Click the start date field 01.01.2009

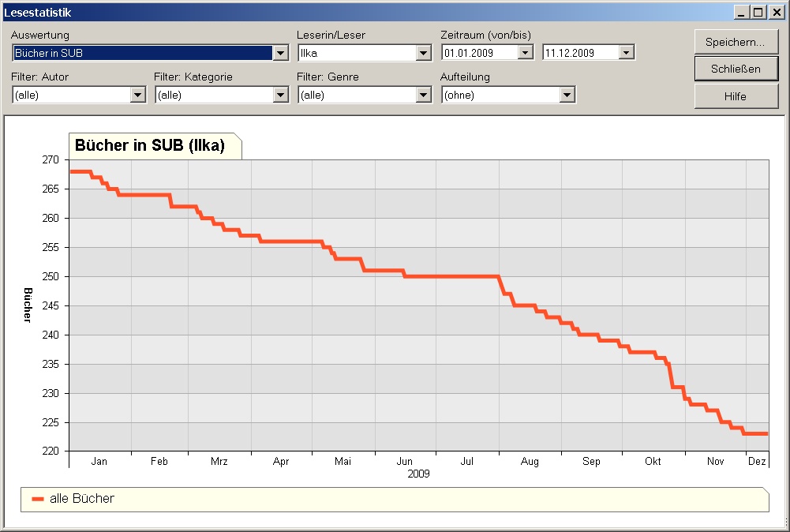[x=479, y=53]
